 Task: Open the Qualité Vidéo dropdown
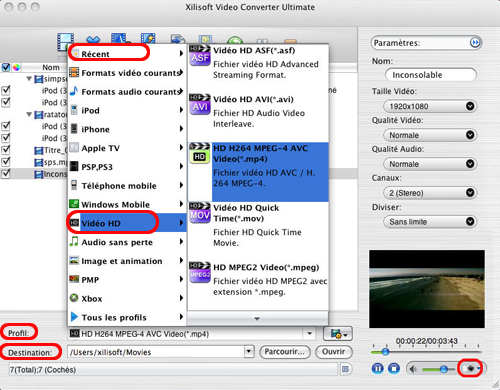(x=430, y=135)
